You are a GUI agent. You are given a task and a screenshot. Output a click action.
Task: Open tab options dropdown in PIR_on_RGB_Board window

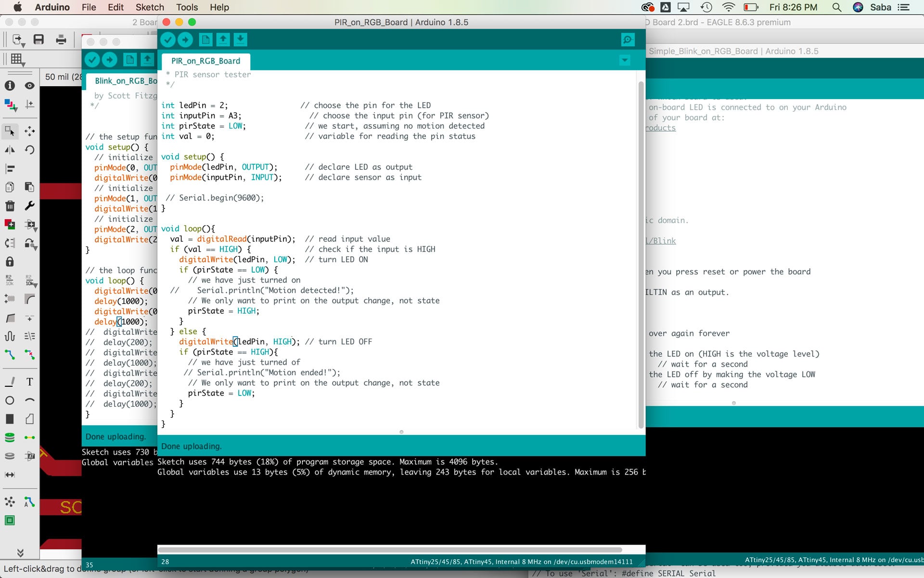pos(625,61)
